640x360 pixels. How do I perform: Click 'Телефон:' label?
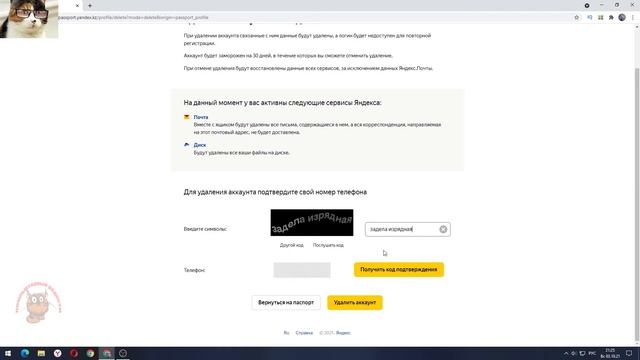coord(194,270)
